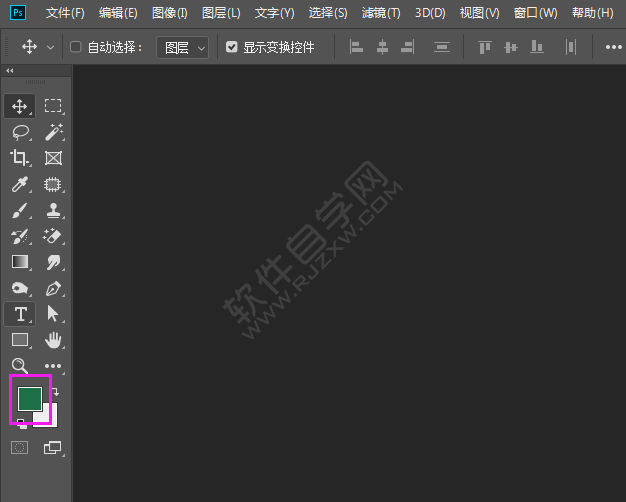Select the Clone Stamp tool
Image resolution: width=626 pixels, height=502 pixels.
(x=53, y=210)
